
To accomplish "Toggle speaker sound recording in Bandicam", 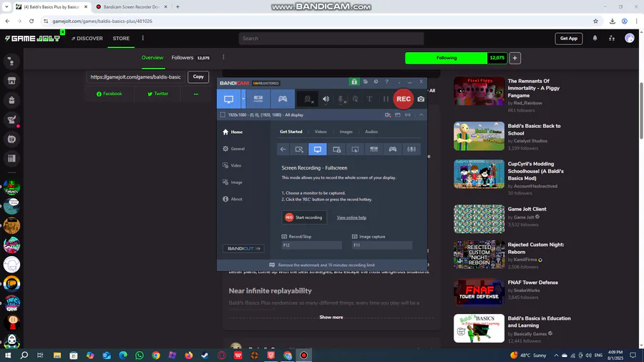I will coord(326,99).
